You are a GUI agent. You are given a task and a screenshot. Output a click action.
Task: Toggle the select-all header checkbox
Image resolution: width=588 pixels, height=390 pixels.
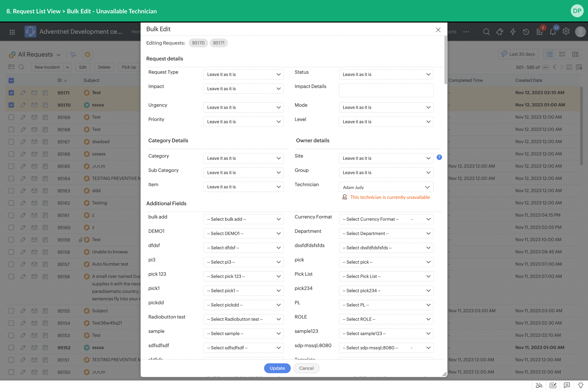point(11,80)
